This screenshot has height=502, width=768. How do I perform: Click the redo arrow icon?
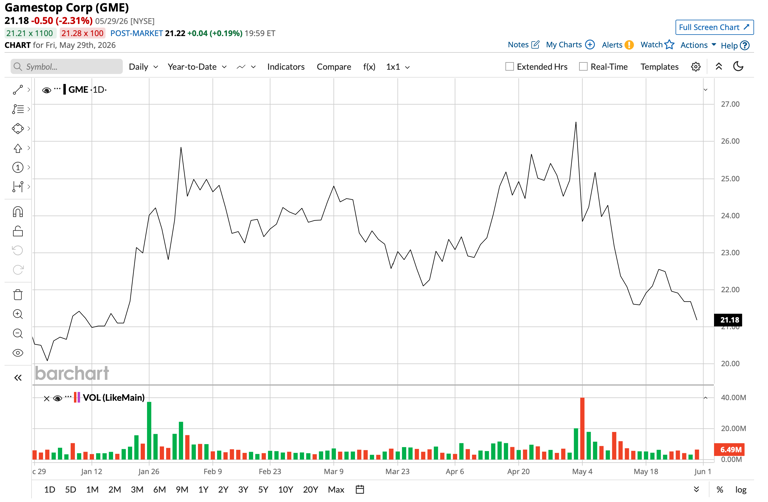pyautogui.click(x=18, y=270)
